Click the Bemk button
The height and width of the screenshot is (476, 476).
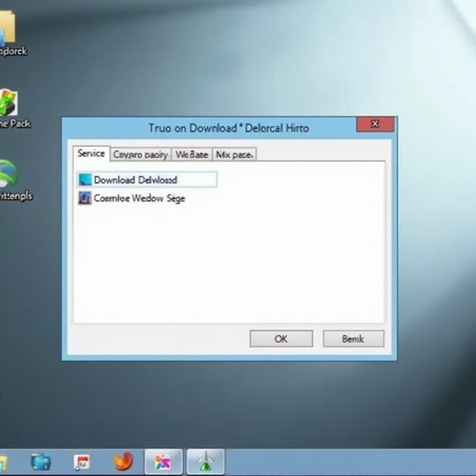click(x=353, y=338)
